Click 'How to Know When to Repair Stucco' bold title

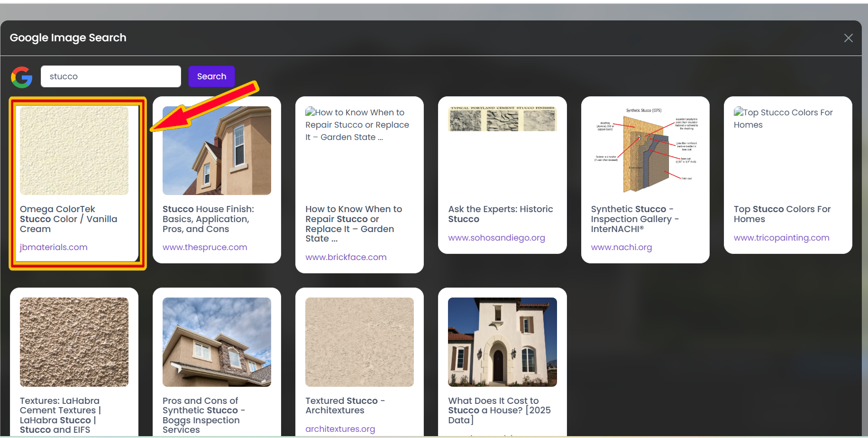point(354,224)
